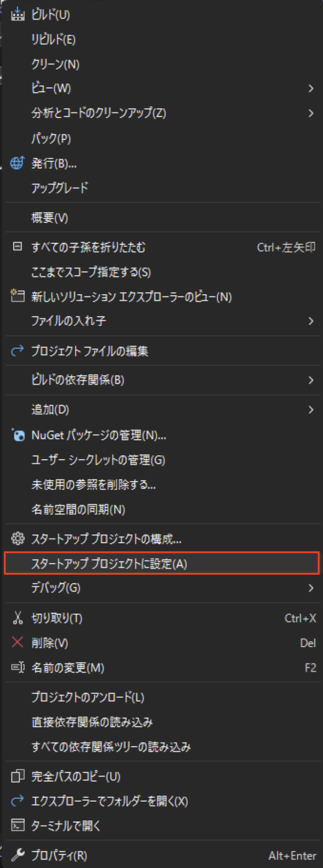
Task: Click the red X delete icon
Action: (18, 642)
